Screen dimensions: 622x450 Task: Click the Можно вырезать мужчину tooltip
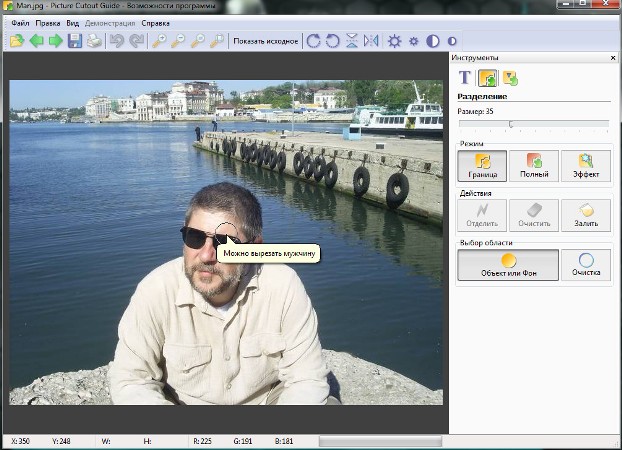(x=269, y=253)
